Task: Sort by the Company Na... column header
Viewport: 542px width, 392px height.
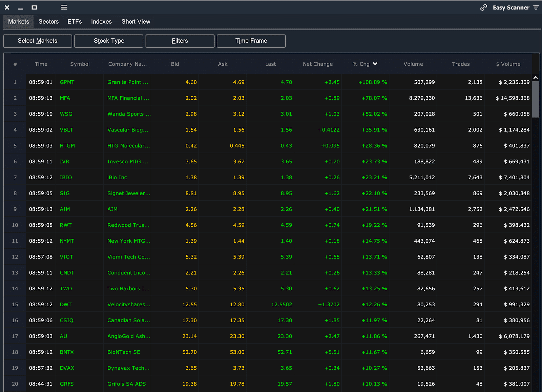Action: 127,64
